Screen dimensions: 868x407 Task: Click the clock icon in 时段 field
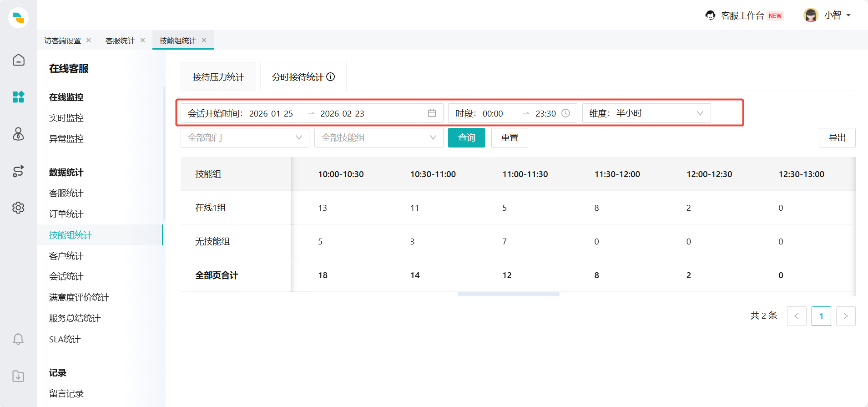click(565, 113)
